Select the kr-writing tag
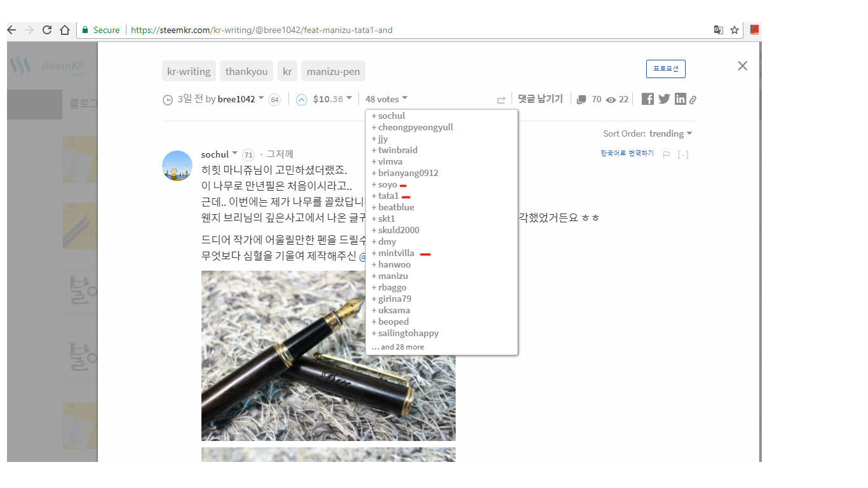This screenshot has width=868, height=488. [188, 71]
